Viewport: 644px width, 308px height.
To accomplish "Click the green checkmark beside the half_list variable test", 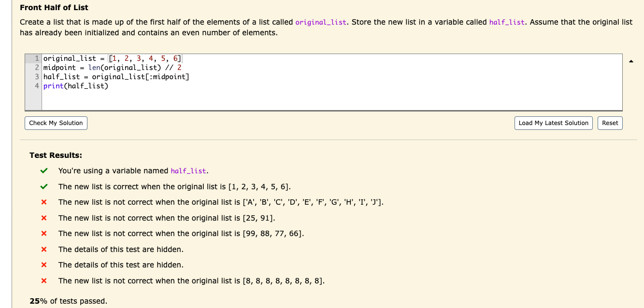I will pos(44,170).
